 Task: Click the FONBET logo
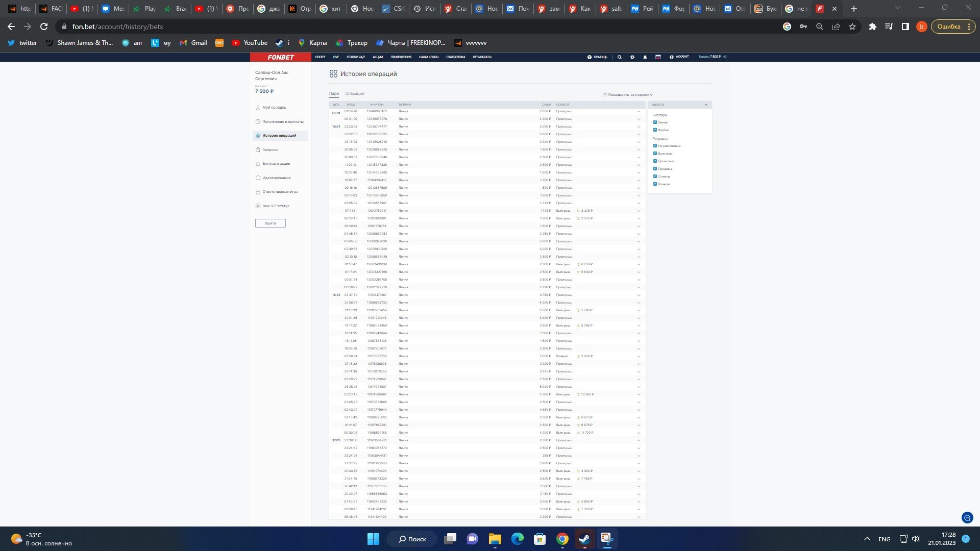(x=281, y=57)
